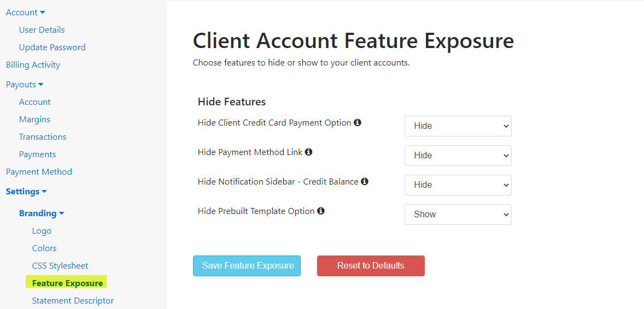Collapse the Account menu in sidebar

(26, 13)
